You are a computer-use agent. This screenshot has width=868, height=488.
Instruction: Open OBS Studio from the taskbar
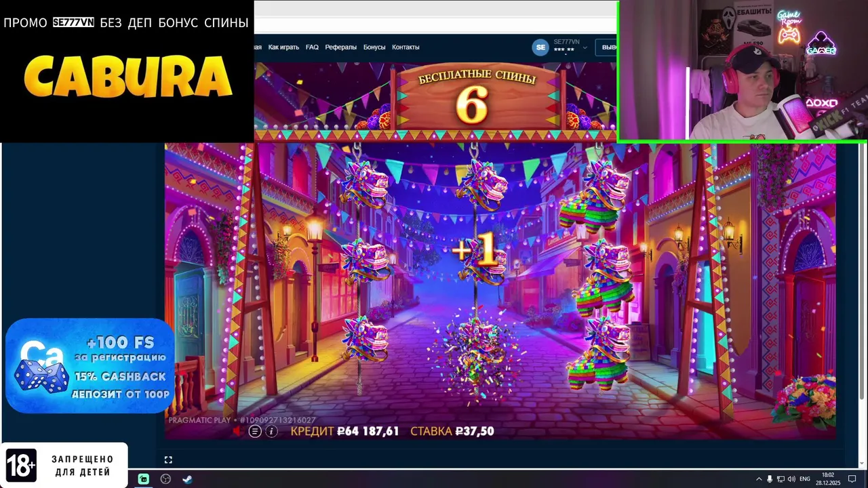point(165,479)
